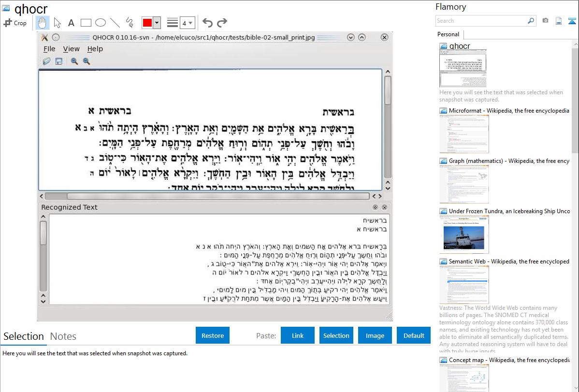Open the Graph (mathematics) snapshot thumbnail
This screenshot has height=392, width=579.
pos(464,184)
